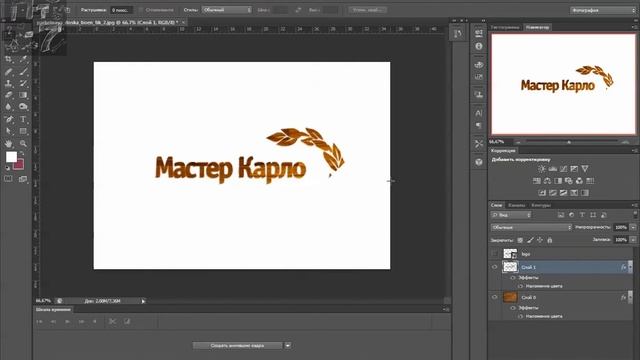Open the opacity slider arrow

633,227
